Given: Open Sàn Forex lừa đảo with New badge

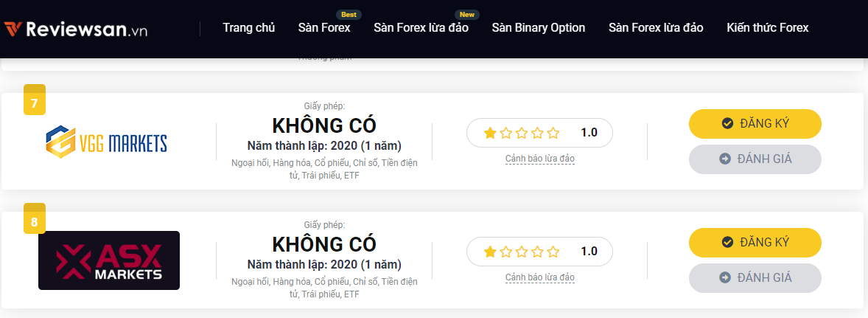Looking at the screenshot, I should coord(421,28).
